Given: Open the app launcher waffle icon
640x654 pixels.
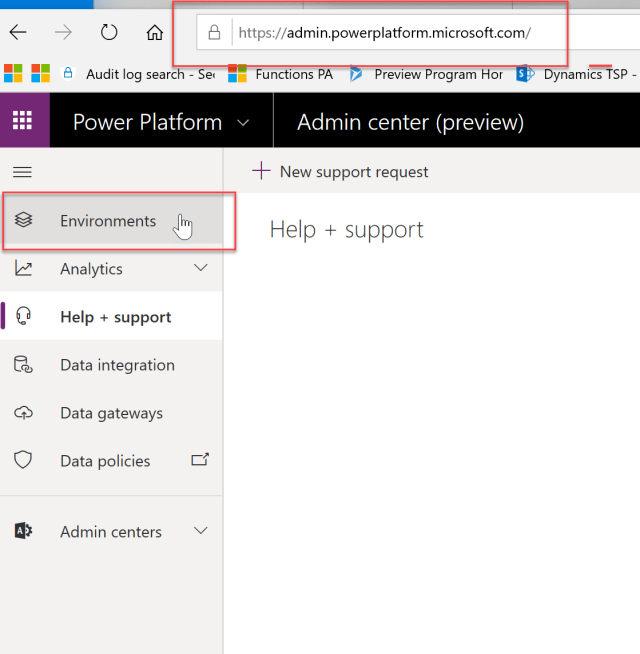Looking at the screenshot, I should [22, 122].
